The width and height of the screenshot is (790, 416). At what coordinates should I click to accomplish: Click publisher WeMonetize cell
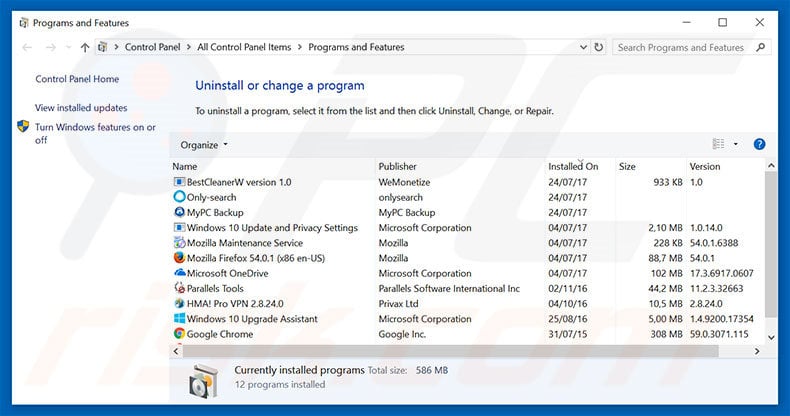(404, 182)
